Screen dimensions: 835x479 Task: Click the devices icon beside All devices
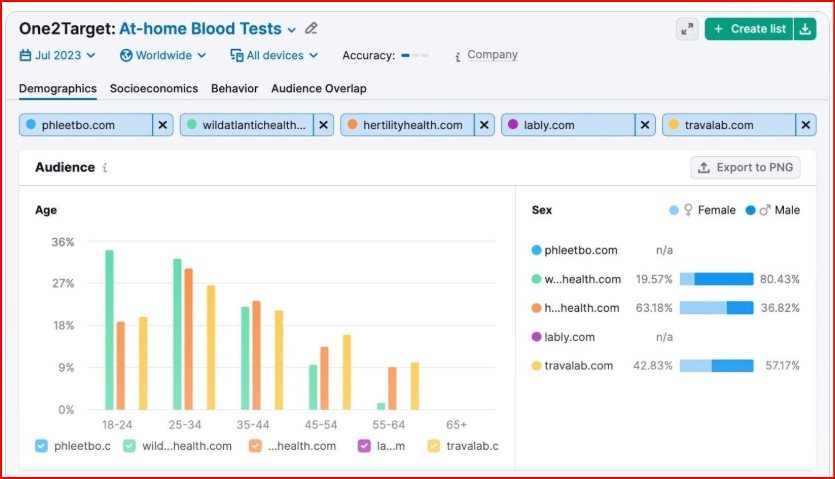(x=236, y=55)
